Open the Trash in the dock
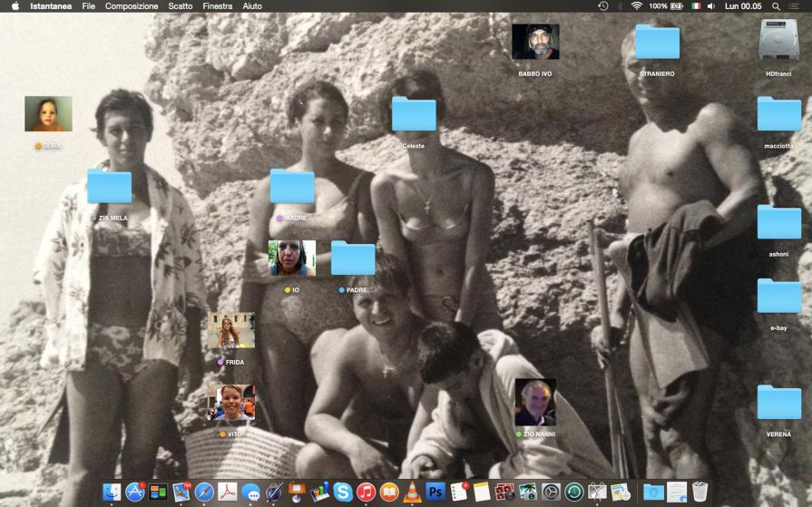This screenshot has height=507, width=812. (x=699, y=492)
